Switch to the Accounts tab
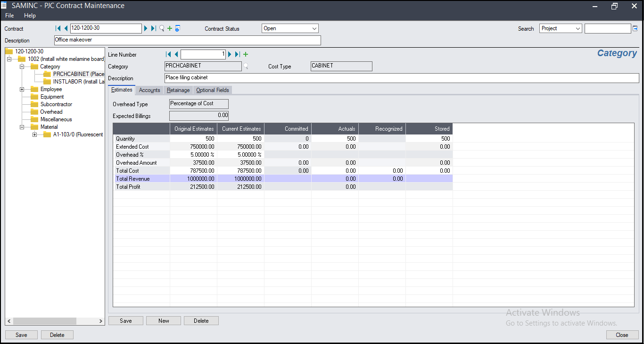 point(149,90)
